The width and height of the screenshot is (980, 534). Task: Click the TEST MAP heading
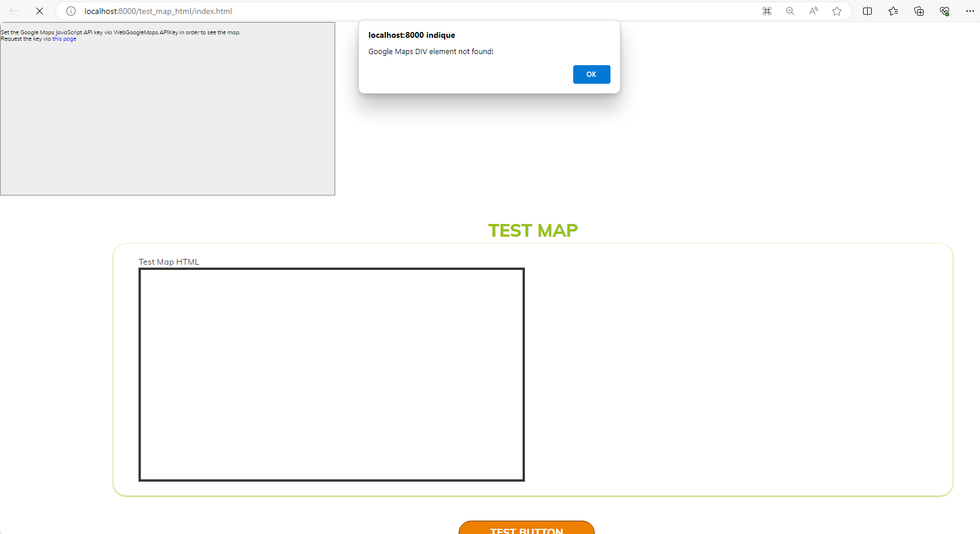pyautogui.click(x=532, y=230)
